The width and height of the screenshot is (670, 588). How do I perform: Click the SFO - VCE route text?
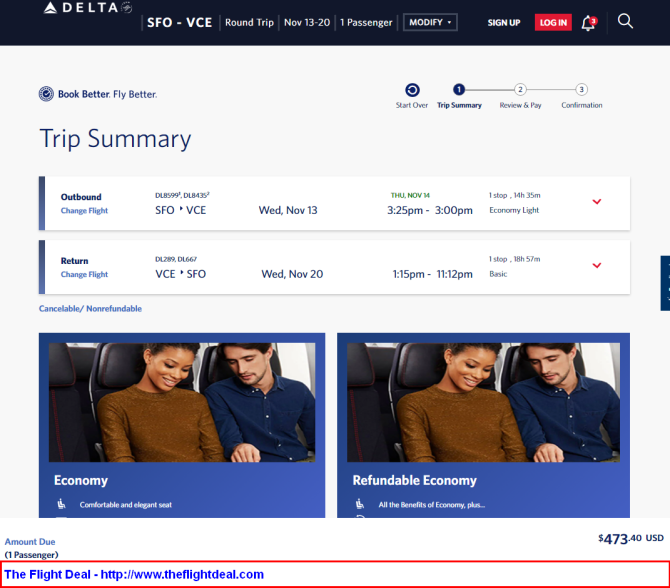(x=179, y=22)
